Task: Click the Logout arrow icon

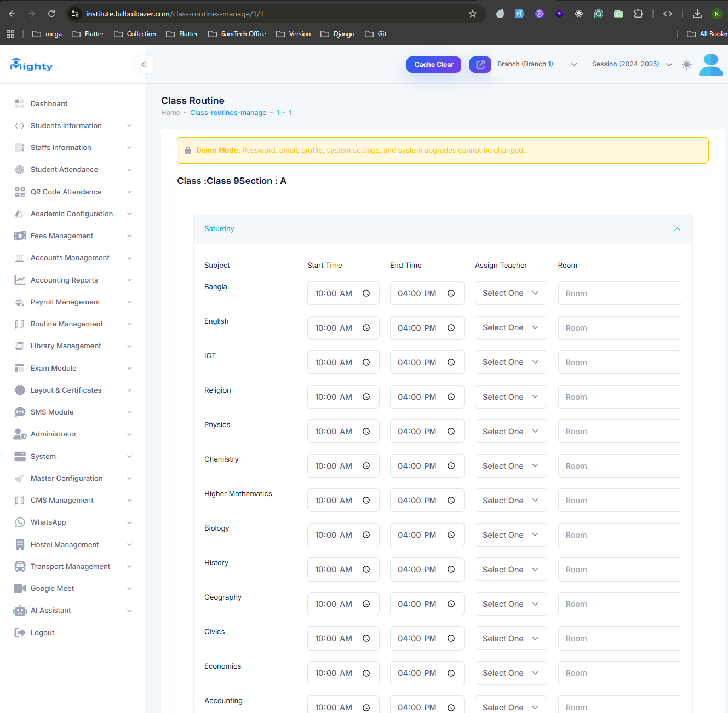Action: tap(20, 633)
